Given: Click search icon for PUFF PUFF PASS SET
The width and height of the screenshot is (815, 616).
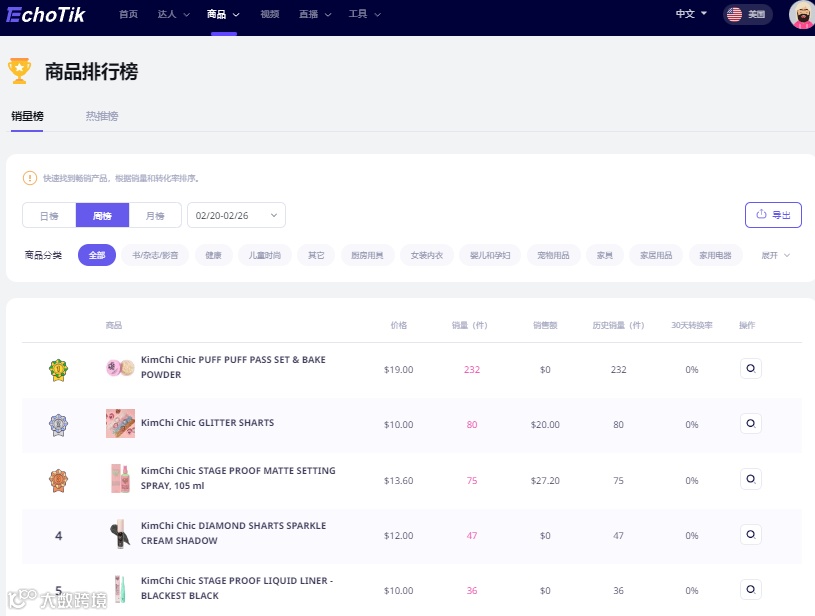Looking at the screenshot, I should click(751, 369).
